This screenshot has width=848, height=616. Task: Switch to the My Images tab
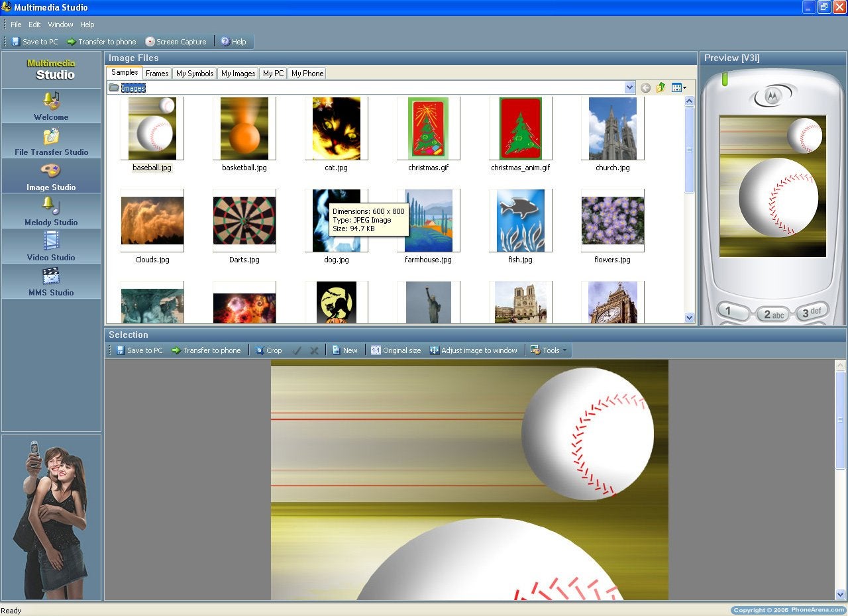click(238, 74)
